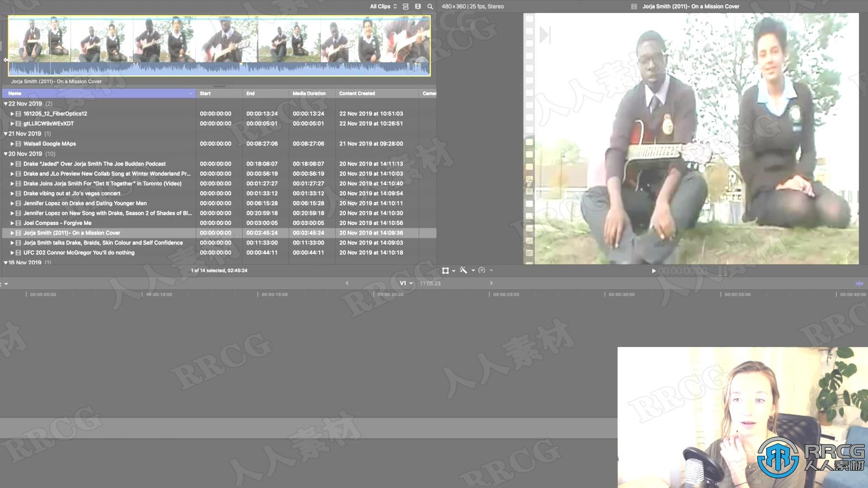Click the 480×360 | 25 fps, Stereo info
Screen dimensions: 868x488
[473, 7]
